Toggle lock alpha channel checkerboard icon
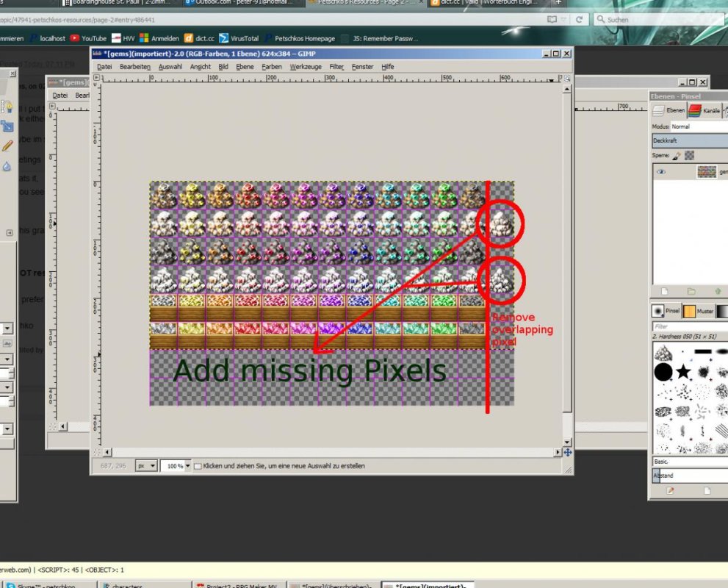728x588 pixels. 689,156
